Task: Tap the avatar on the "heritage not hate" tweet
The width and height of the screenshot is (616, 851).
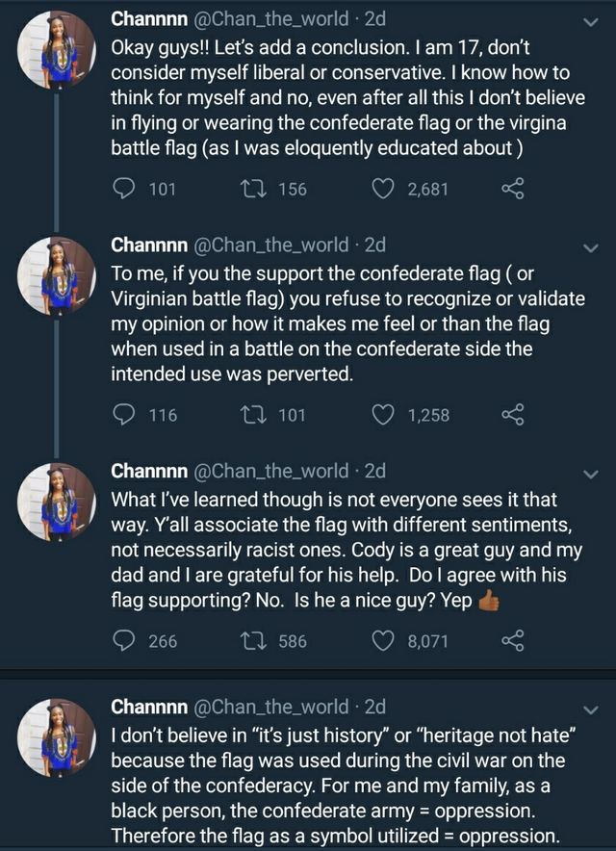Action: pyautogui.click(x=57, y=736)
